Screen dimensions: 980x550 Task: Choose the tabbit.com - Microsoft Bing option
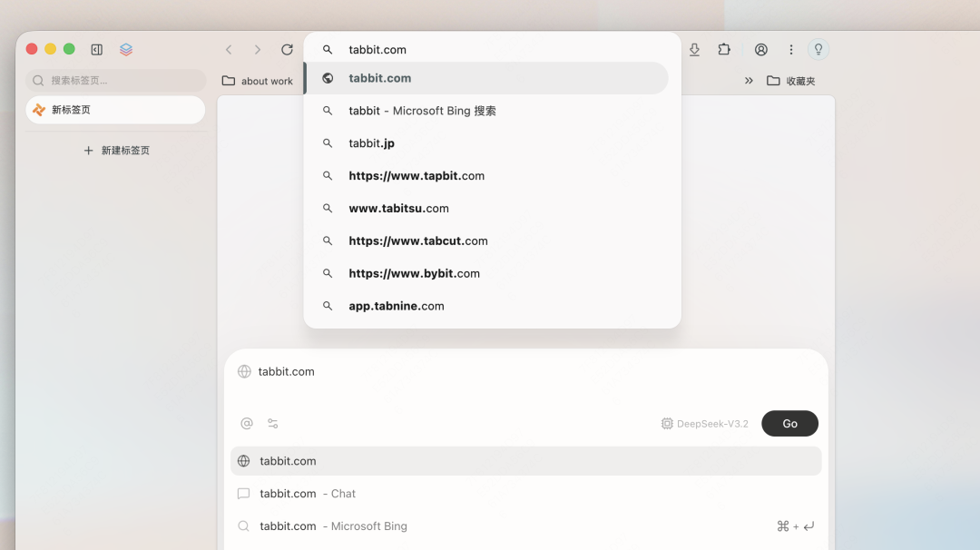coord(526,525)
